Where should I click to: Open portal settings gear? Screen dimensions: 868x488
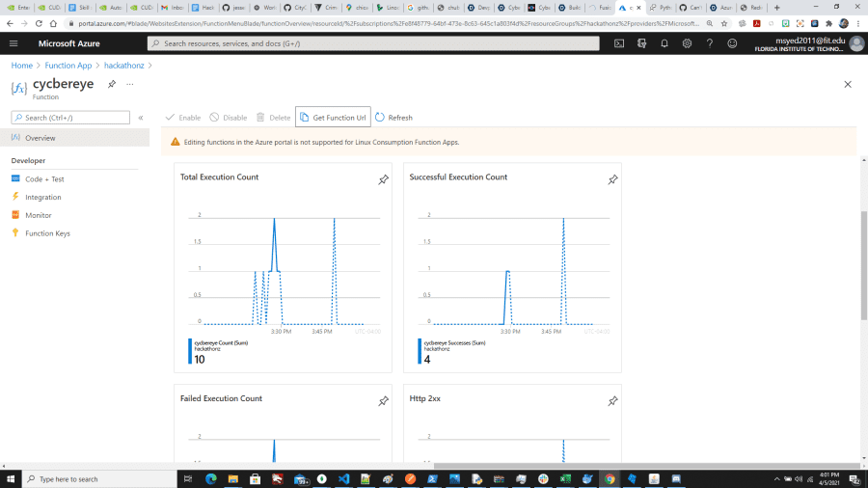pyautogui.click(x=687, y=43)
